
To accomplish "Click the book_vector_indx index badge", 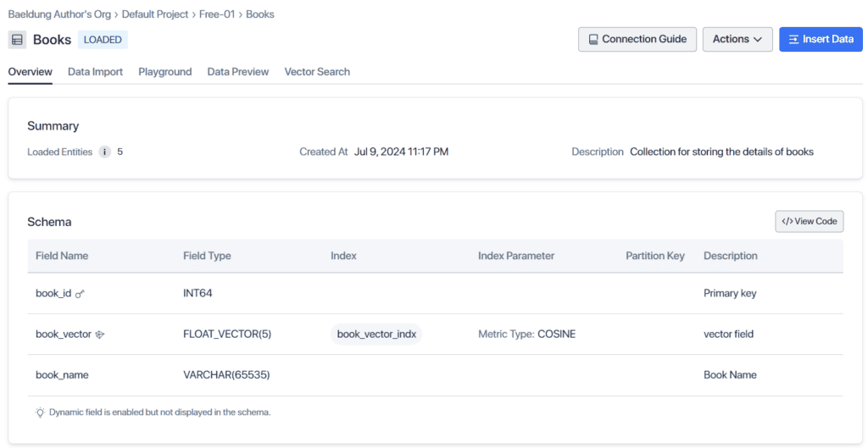I will [376, 335].
